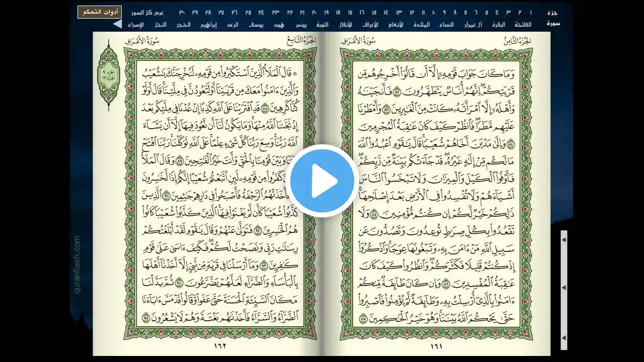Pick juz ١٩ from the top numbers
The height and width of the screenshot is (362, 644).
326,12
